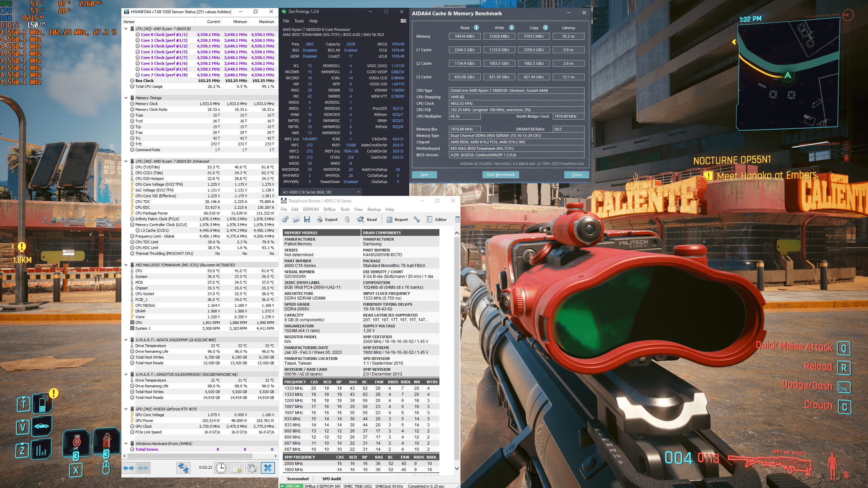Switch to the Screenshot tab
The width and height of the screenshot is (868, 488).
pyautogui.click(x=298, y=479)
